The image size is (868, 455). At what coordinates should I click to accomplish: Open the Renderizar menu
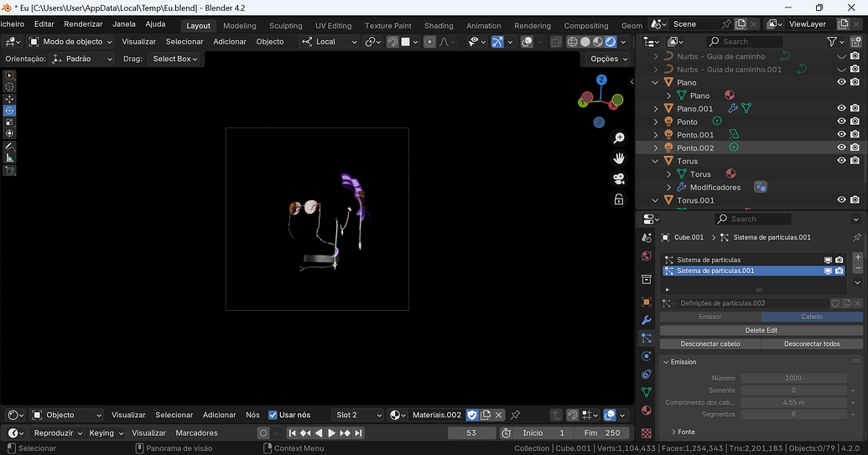pyautogui.click(x=83, y=24)
